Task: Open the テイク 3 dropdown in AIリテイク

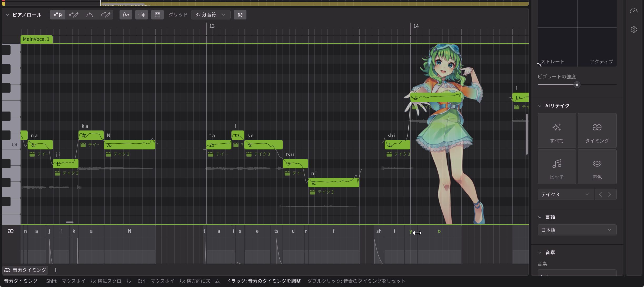Action: pos(566,194)
